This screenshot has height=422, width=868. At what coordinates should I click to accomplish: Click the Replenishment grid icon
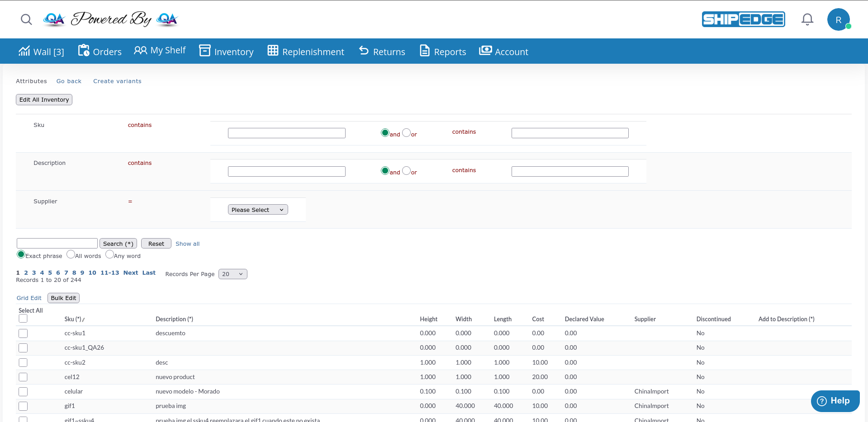click(x=272, y=51)
